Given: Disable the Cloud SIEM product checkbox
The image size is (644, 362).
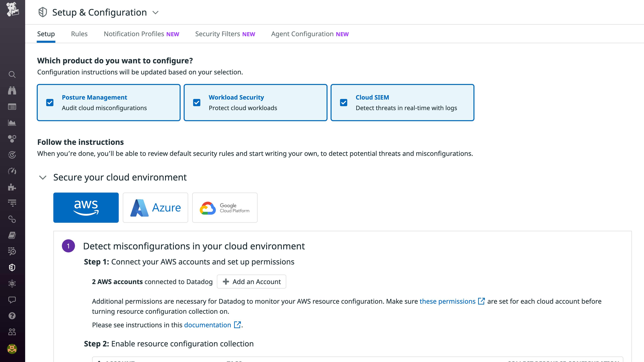Looking at the screenshot, I should click(343, 102).
